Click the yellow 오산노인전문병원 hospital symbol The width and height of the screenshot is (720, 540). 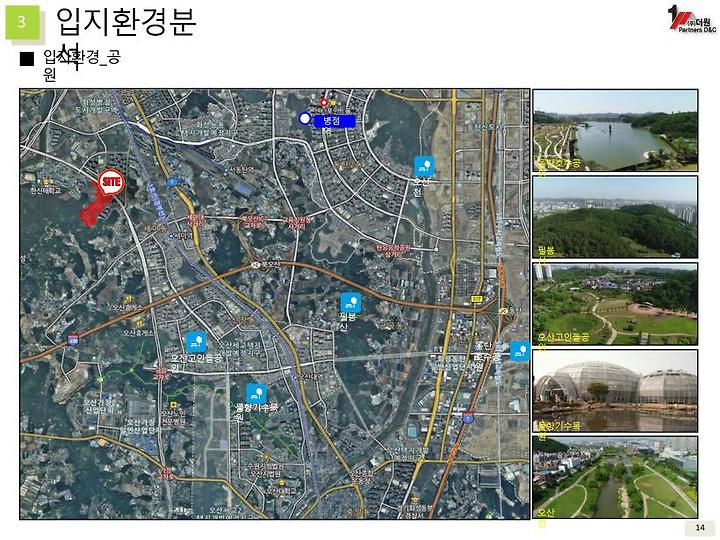click(174, 405)
